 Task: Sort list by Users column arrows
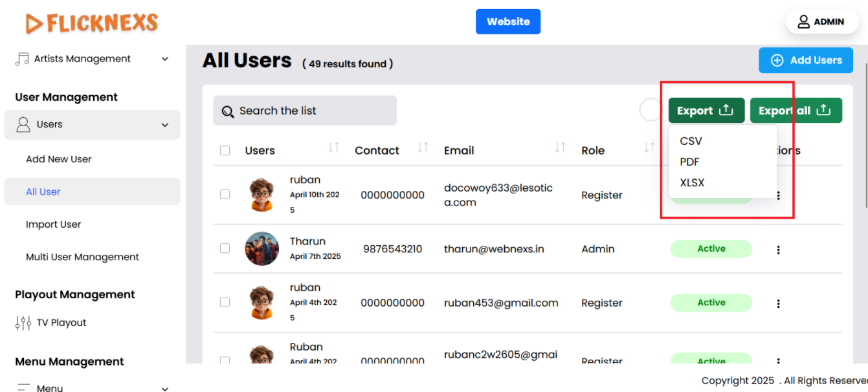pyautogui.click(x=333, y=148)
